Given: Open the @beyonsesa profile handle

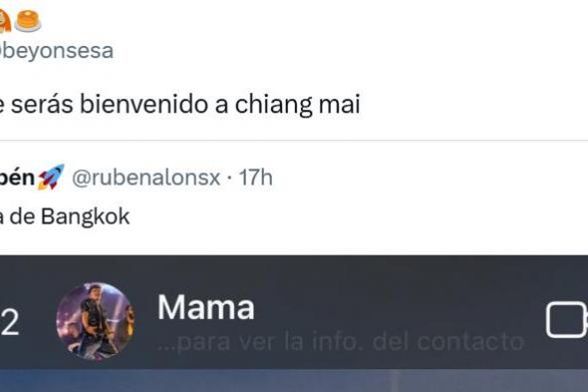Looking at the screenshot, I should [x=56, y=51].
